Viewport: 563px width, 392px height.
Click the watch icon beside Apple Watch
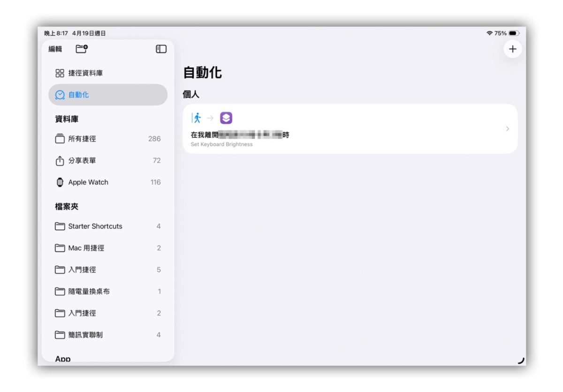60,182
